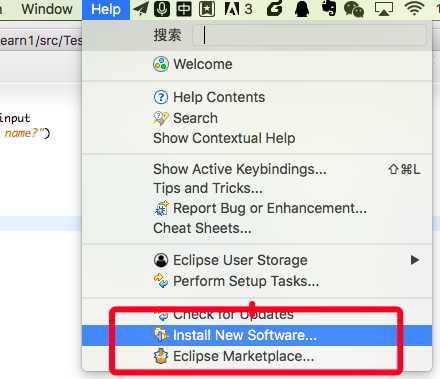Image resolution: width=440 pixels, height=379 pixels.
Task: Open the Window menu in the menu bar
Action: (47, 9)
